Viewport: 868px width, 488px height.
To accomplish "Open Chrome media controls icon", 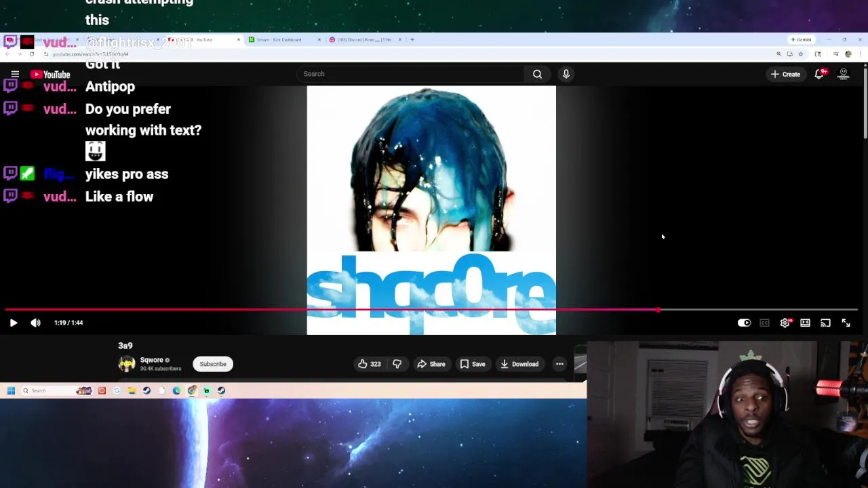I will tap(836, 54).
